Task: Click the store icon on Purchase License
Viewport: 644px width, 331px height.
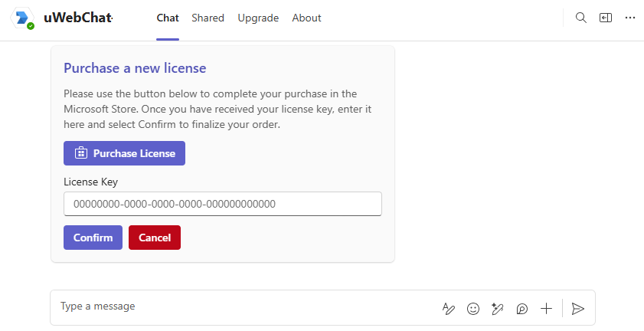Action: click(80, 153)
